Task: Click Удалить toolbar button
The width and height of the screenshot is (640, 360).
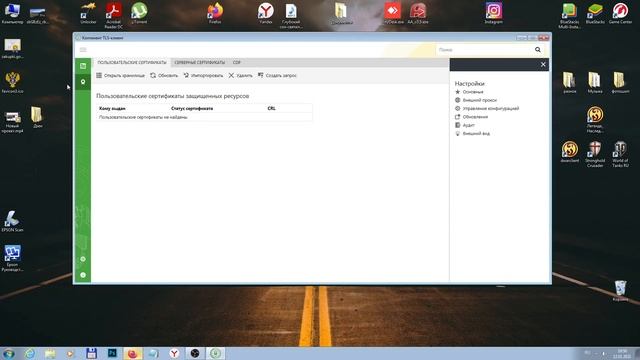Action: coord(240,76)
